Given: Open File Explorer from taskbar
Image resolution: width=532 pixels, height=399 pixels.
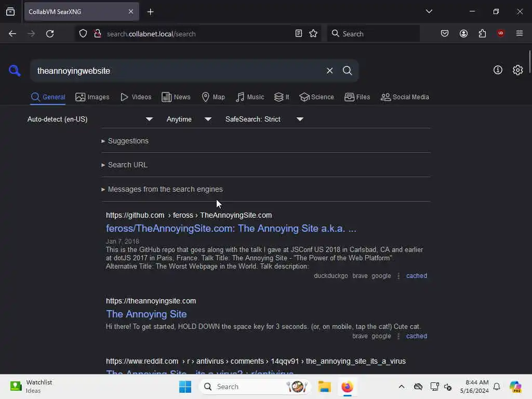Looking at the screenshot, I should pyautogui.click(x=324, y=387).
